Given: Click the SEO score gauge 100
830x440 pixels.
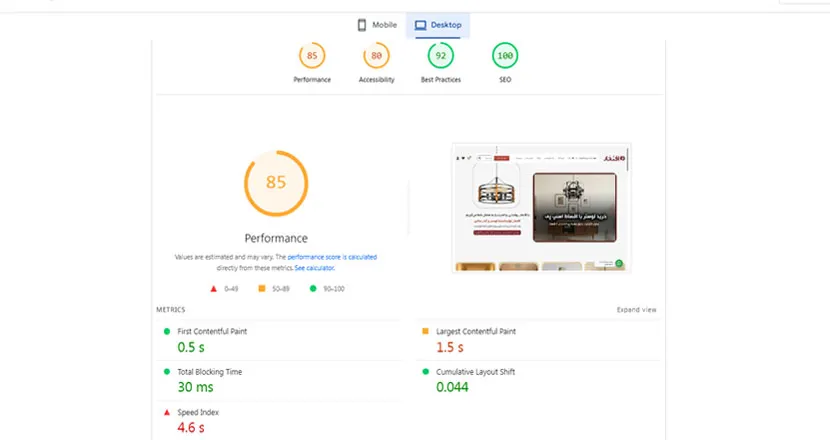Looking at the screenshot, I should click(505, 56).
